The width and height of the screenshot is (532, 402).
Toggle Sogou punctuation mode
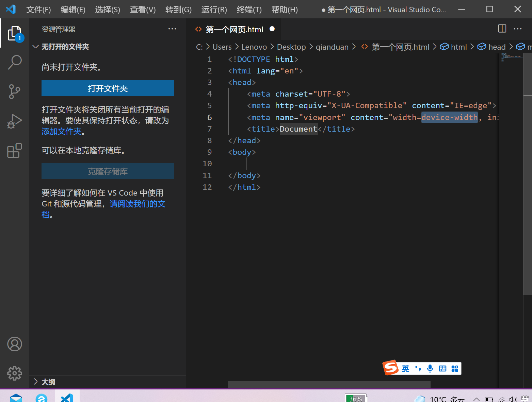(418, 369)
